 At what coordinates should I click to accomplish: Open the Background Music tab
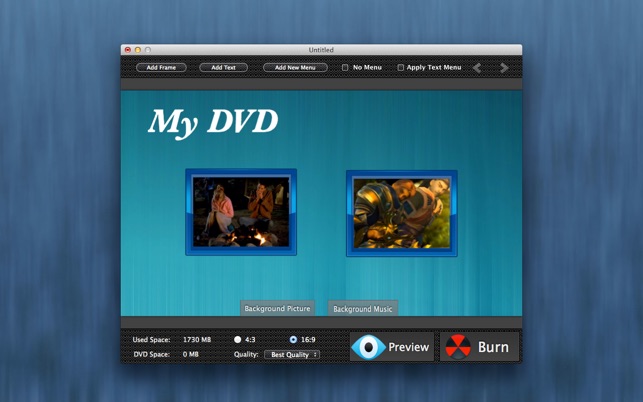point(362,309)
